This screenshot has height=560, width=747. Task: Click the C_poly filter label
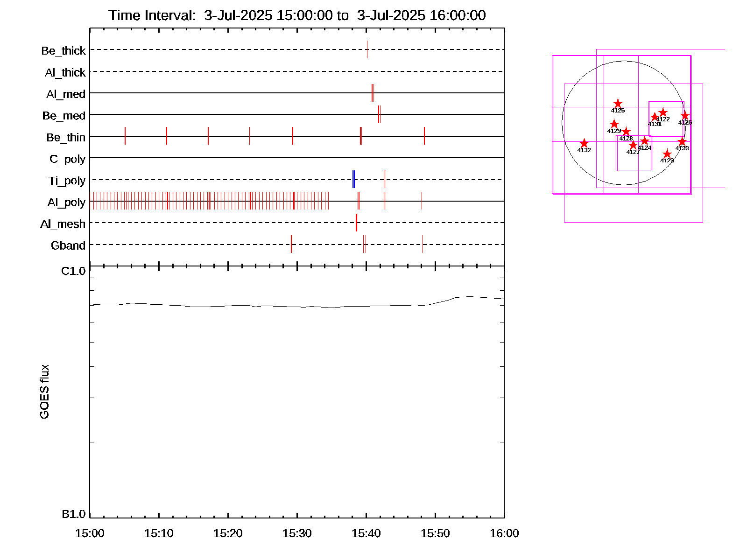[x=67, y=159]
